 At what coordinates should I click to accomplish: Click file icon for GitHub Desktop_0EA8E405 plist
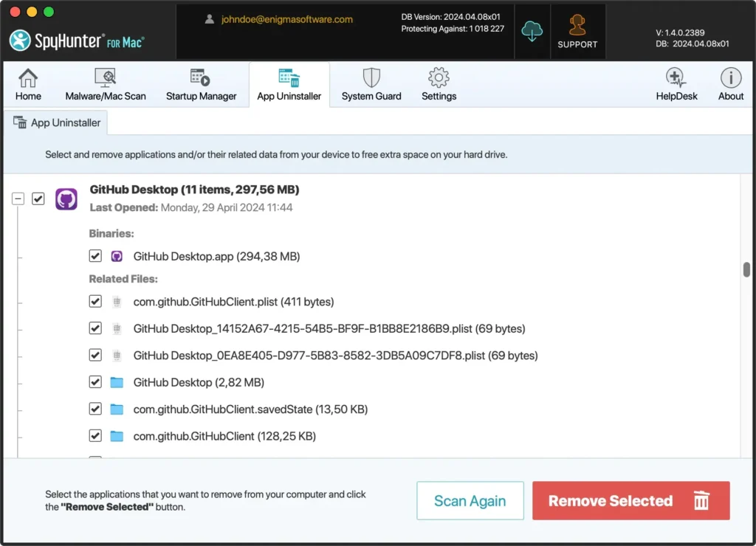117,356
